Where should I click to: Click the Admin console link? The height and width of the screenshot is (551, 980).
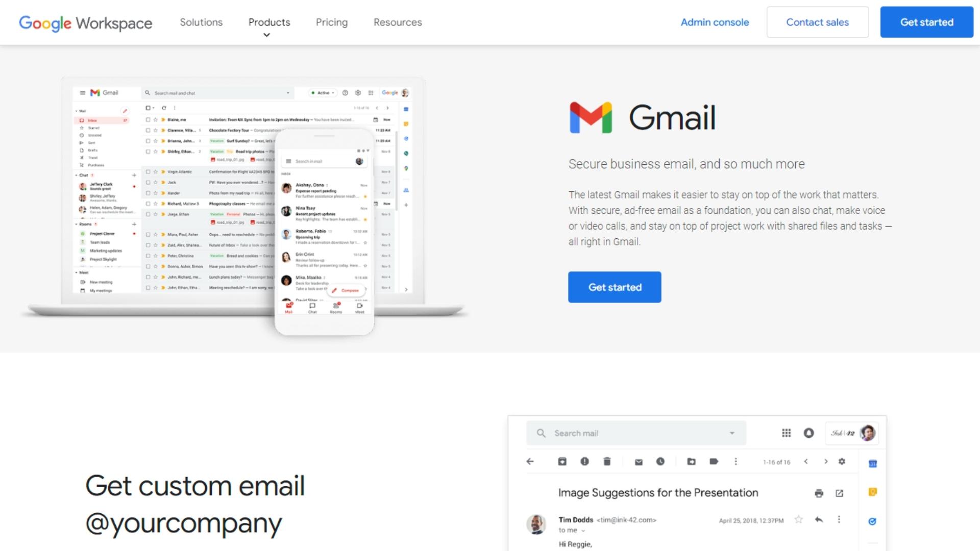pos(715,22)
